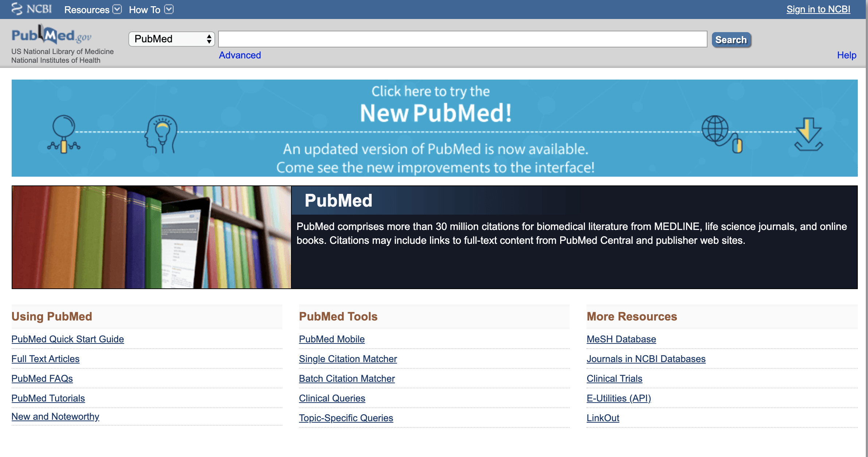Open the New PubMed banner headline
Image resolution: width=868 pixels, height=457 pixels.
435,112
